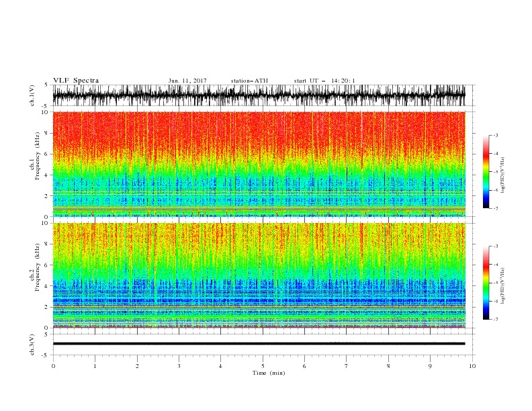Click time axis tick label "8"

388,366
